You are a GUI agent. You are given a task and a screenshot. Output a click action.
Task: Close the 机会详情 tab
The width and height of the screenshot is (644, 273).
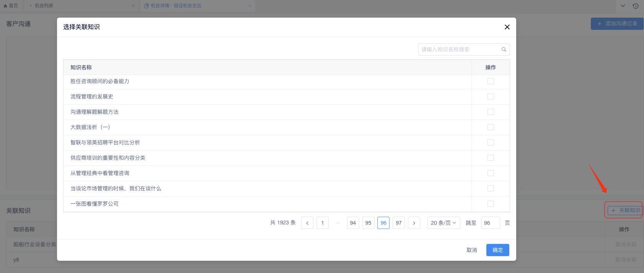click(250, 6)
